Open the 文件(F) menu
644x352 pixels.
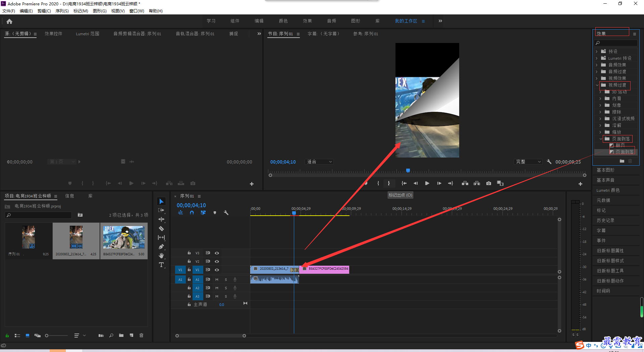(x=9, y=11)
